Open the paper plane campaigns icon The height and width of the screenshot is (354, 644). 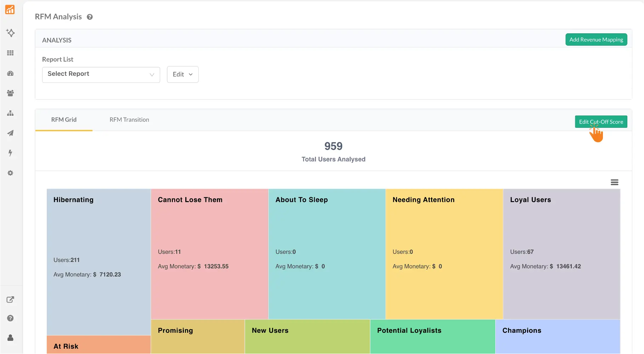tap(10, 133)
